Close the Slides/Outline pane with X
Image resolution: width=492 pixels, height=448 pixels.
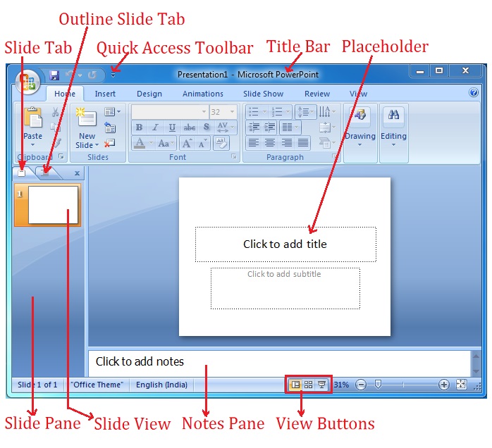tap(78, 173)
